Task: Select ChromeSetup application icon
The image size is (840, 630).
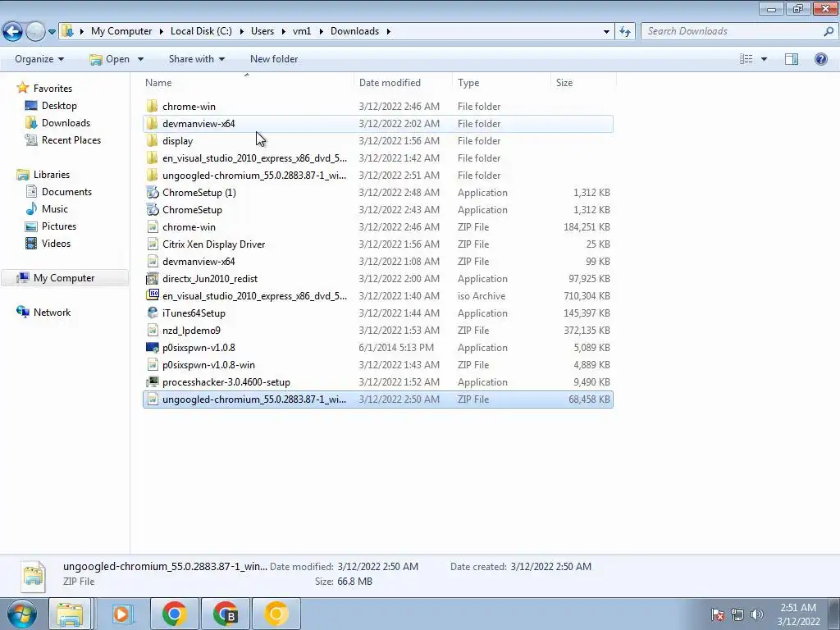Action: pos(153,209)
